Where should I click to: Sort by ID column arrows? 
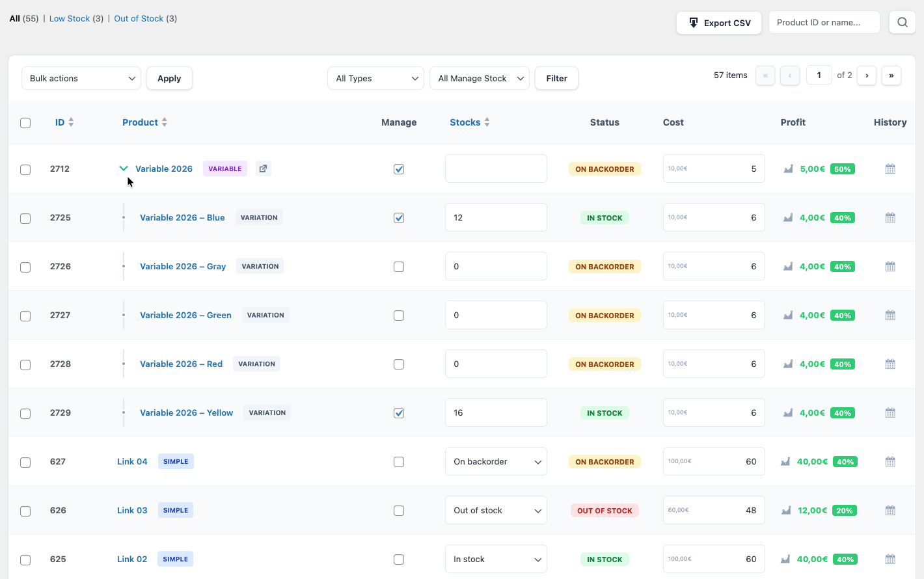tap(71, 122)
